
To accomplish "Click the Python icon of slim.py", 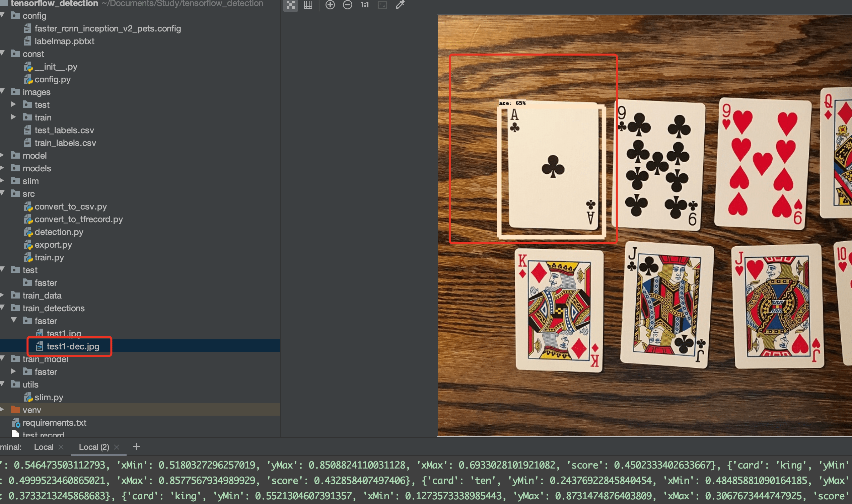I will 28,397.
